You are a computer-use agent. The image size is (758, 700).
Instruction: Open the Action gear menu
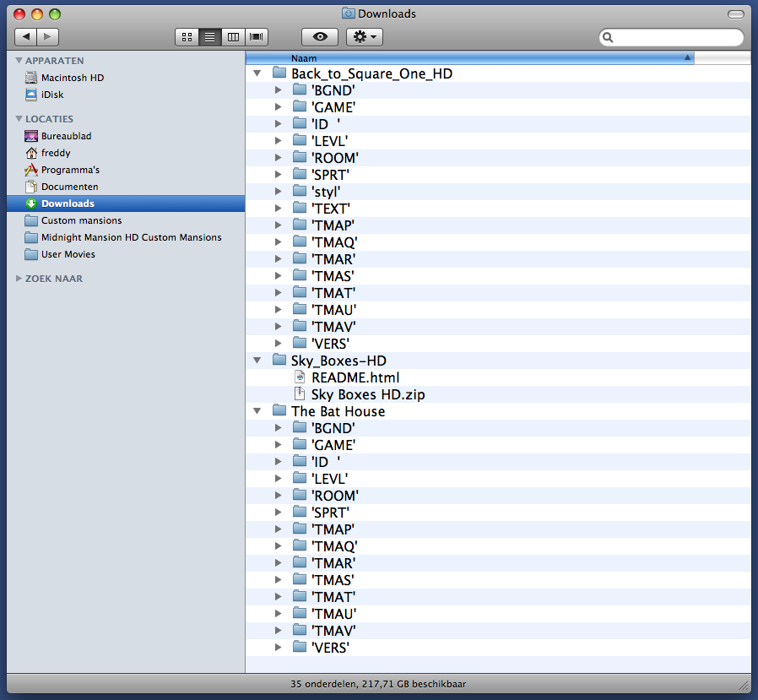point(365,37)
